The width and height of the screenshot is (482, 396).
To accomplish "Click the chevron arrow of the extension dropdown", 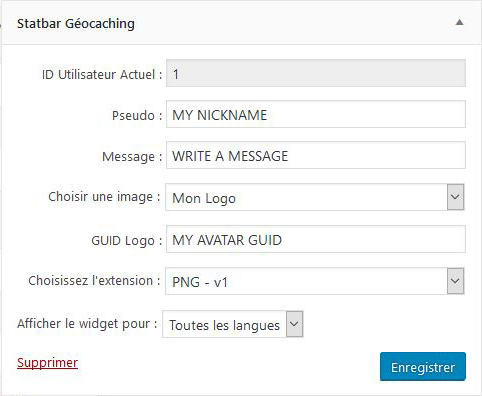I will coord(455,281).
